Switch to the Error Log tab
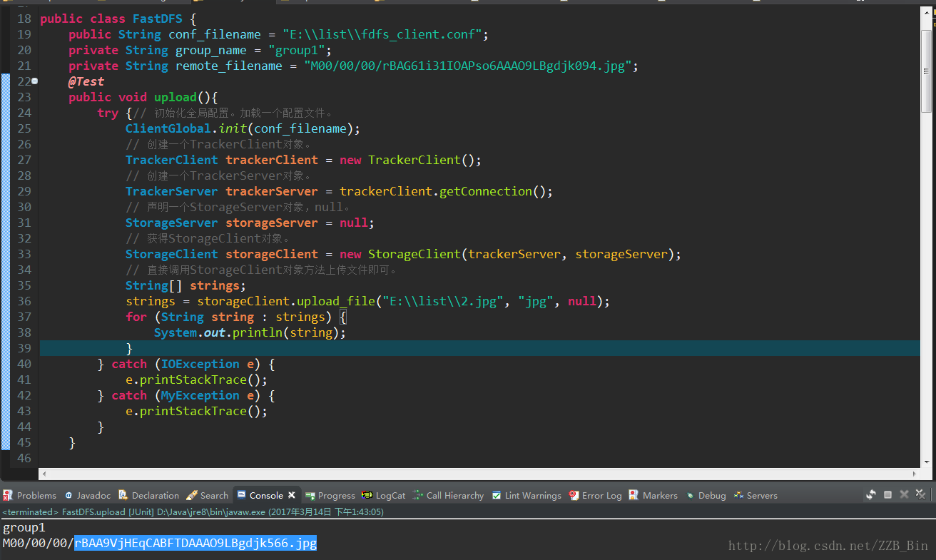 click(596, 495)
